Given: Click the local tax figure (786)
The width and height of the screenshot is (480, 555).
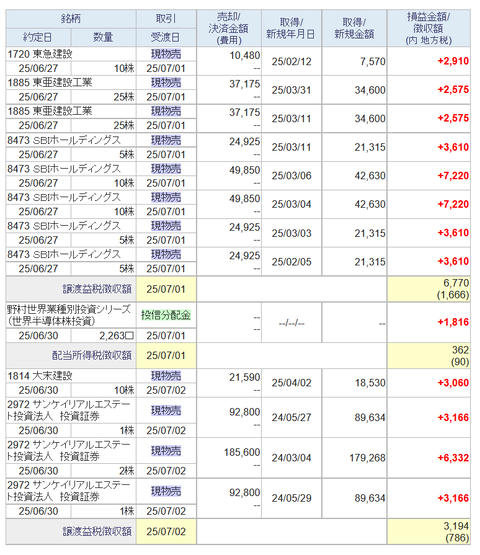Looking at the screenshot, I should point(457,538).
